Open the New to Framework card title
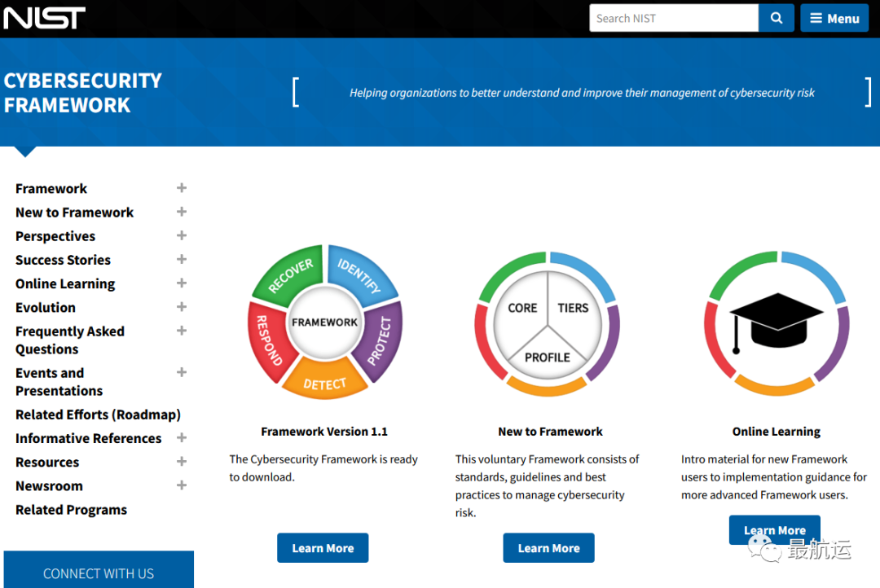The height and width of the screenshot is (588, 880). (x=550, y=432)
